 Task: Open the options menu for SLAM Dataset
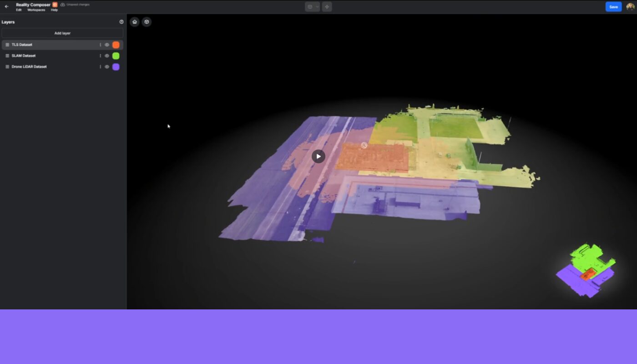pyautogui.click(x=100, y=56)
